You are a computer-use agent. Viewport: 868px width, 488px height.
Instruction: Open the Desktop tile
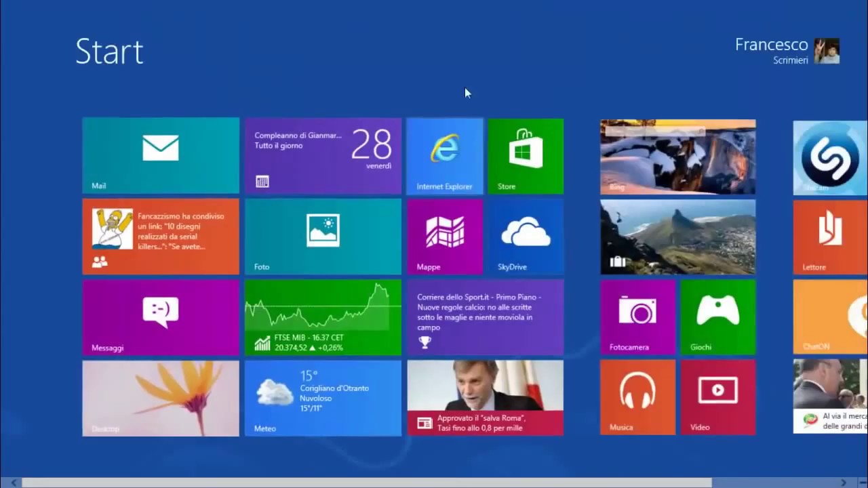[x=161, y=398]
